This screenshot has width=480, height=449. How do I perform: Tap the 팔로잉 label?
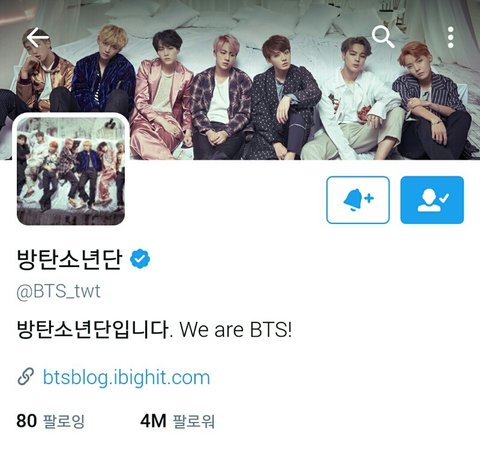64,421
